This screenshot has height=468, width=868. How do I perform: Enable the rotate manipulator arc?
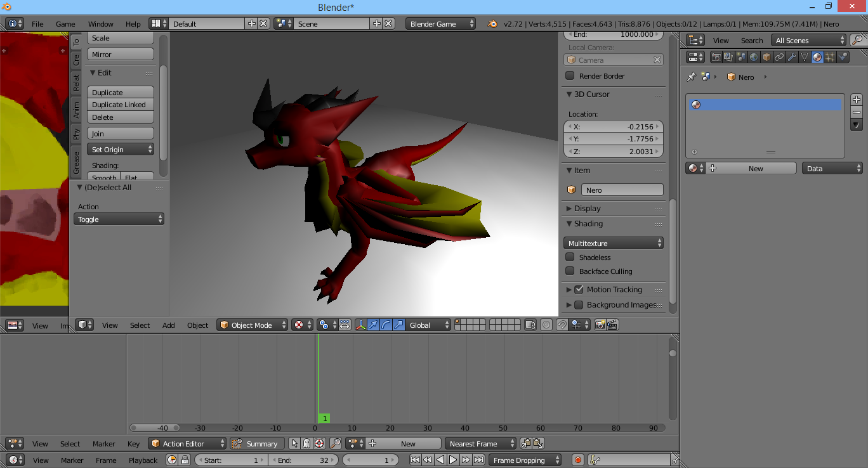[386, 325]
